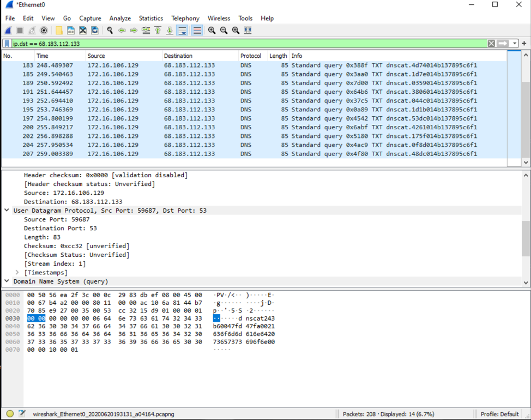
Task: Sort by the Info column header
Action: [398, 56]
